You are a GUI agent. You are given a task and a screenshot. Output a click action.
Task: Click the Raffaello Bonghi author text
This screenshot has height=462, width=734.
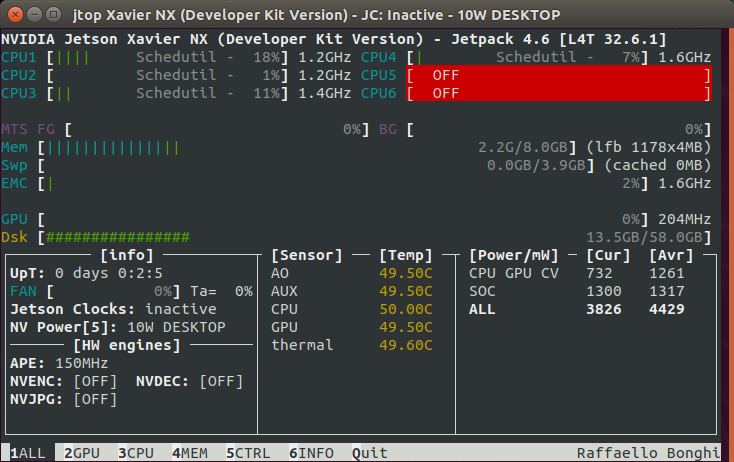pyautogui.click(x=648, y=453)
